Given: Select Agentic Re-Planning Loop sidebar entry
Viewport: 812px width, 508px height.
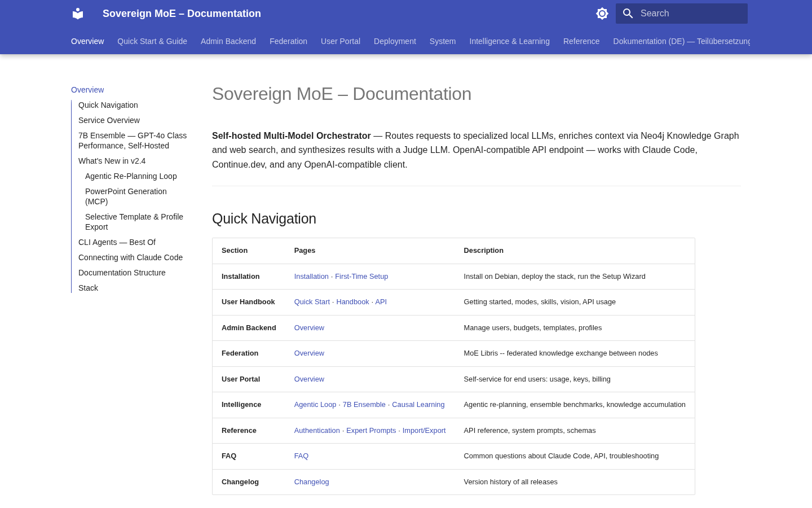Looking at the screenshot, I should click(x=131, y=176).
